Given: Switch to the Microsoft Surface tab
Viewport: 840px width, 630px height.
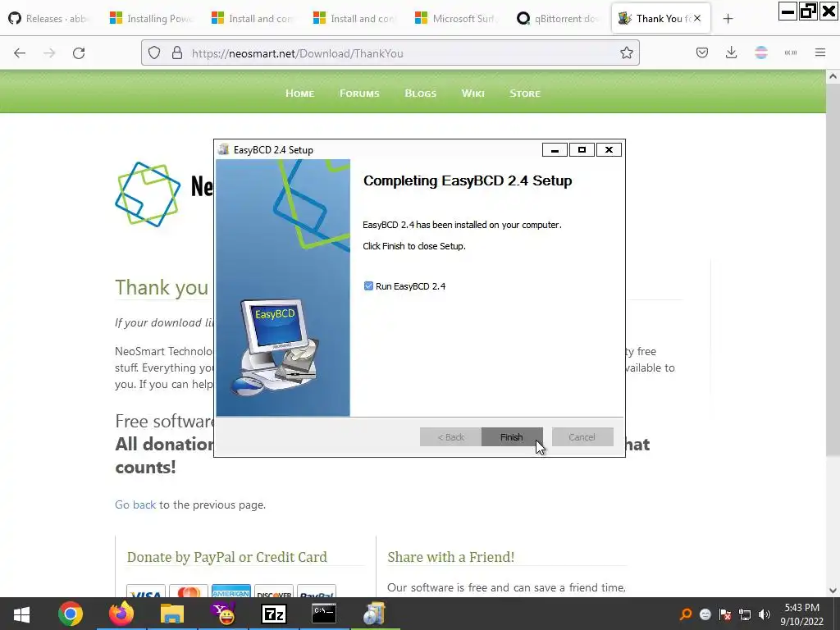Looking at the screenshot, I should 456,19.
